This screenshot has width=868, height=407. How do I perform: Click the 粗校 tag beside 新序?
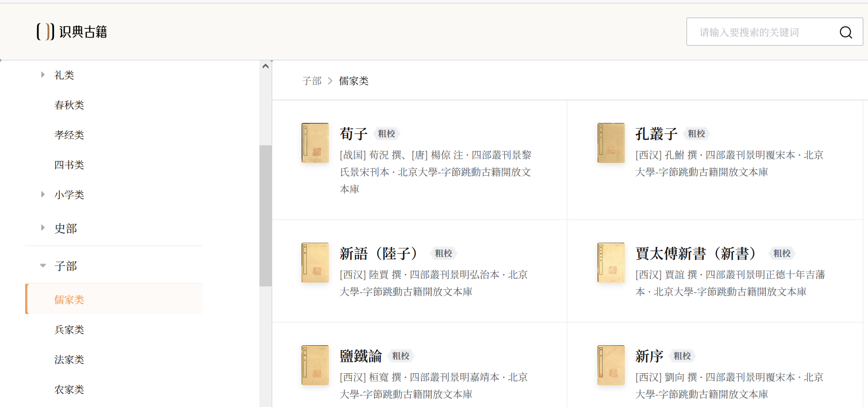pyautogui.click(x=682, y=356)
